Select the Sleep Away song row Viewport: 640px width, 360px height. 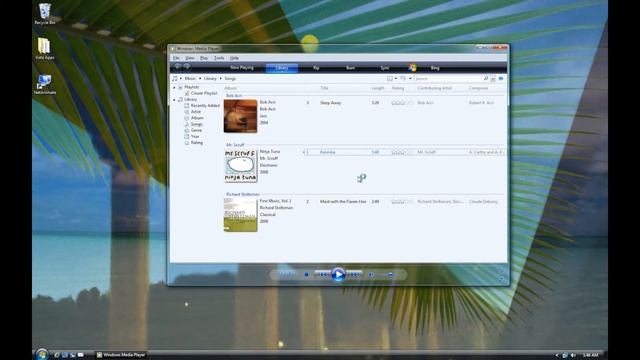(x=404, y=103)
